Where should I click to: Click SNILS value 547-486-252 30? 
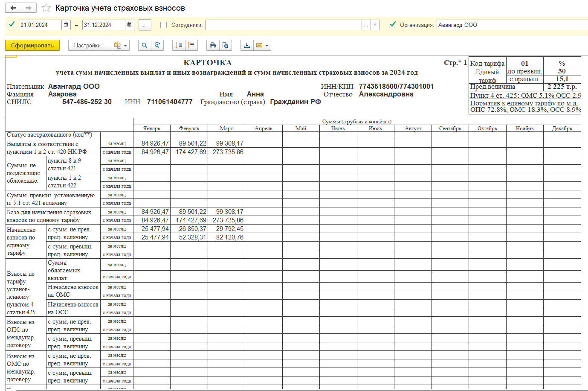[x=87, y=102]
